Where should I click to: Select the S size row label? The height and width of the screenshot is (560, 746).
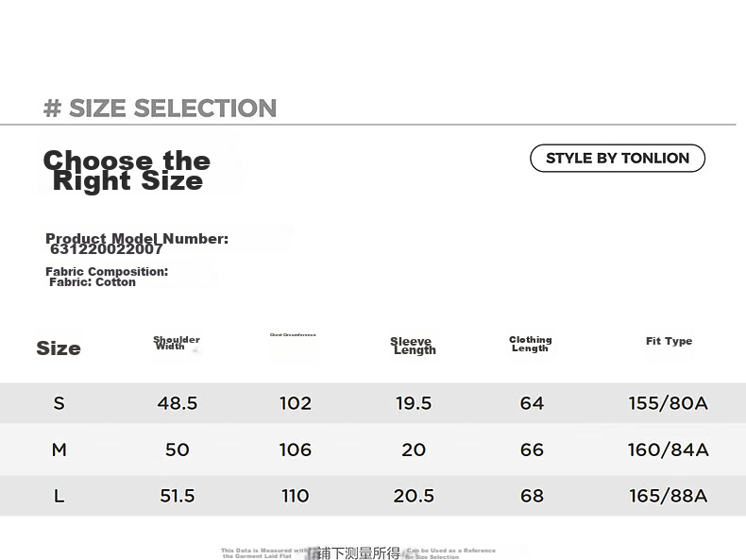59,403
